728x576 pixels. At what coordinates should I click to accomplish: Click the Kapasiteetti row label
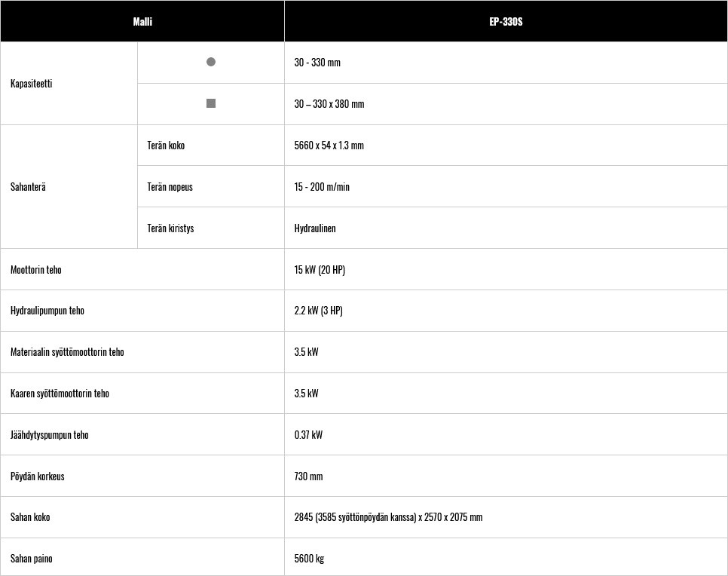pyautogui.click(x=31, y=84)
